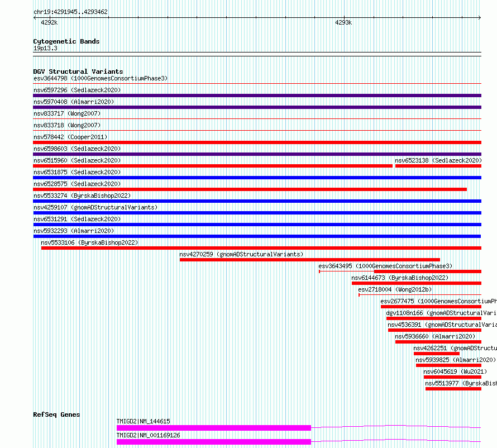Screen dimensions: 497x448
Task: Click the RefSeq Genes track title
Action: pos(56,414)
